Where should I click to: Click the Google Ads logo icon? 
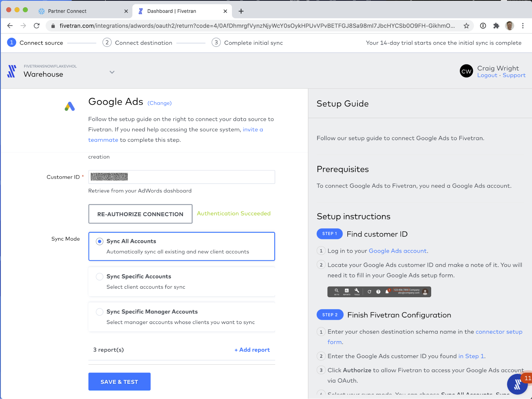(70, 106)
